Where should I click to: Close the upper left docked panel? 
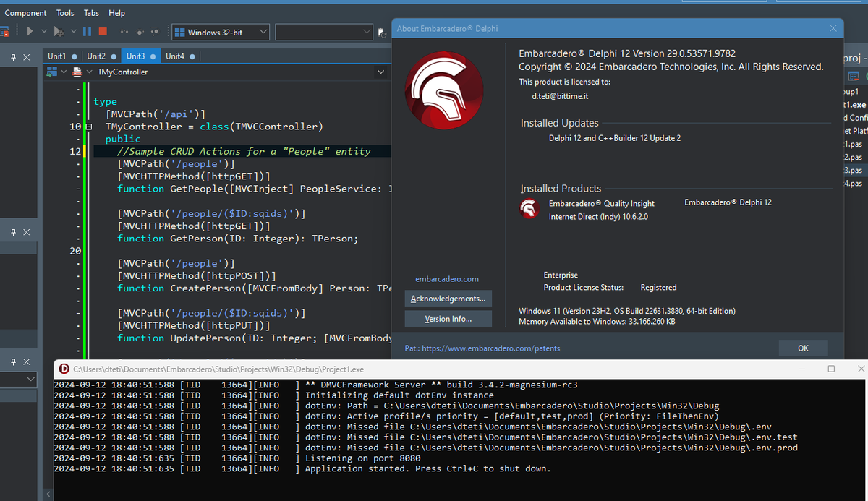(x=27, y=56)
